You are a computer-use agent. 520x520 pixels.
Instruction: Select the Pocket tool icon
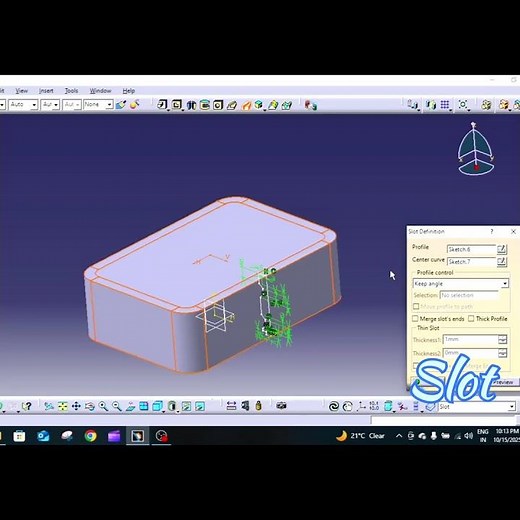click(x=176, y=105)
